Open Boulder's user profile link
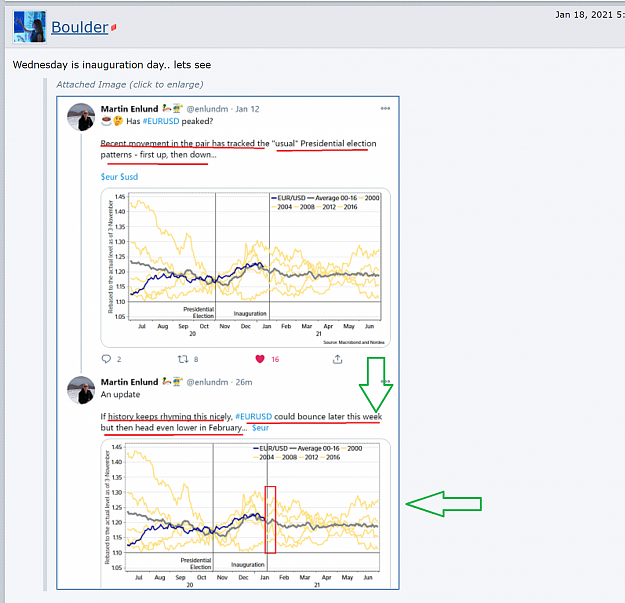Viewport: 625px width, 603px height. click(80, 27)
